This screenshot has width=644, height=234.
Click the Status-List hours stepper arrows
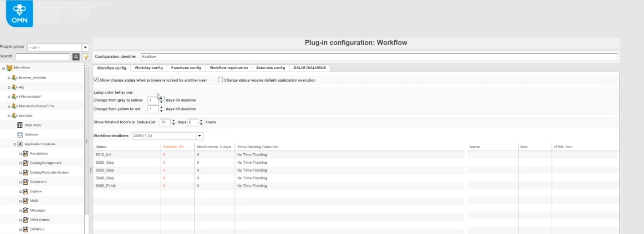pyautogui.click(x=201, y=122)
